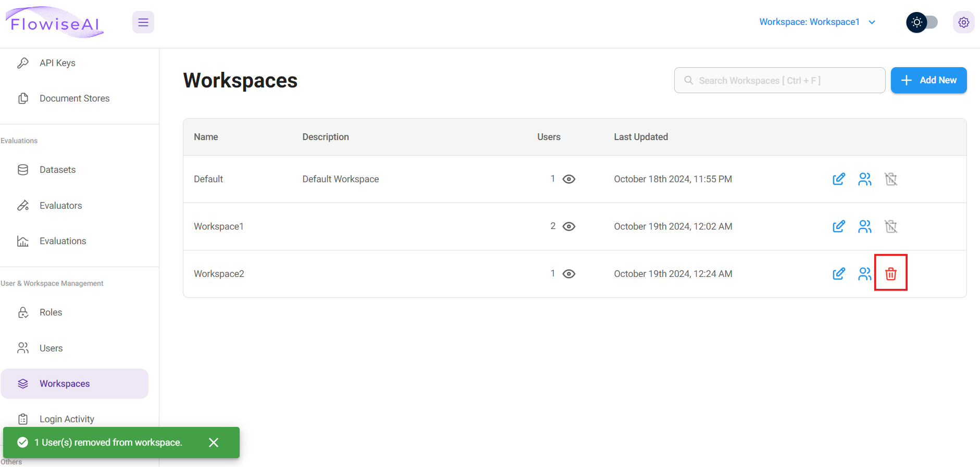Open the Roles page in the sidebar
The height and width of the screenshot is (467, 980).
click(51, 312)
